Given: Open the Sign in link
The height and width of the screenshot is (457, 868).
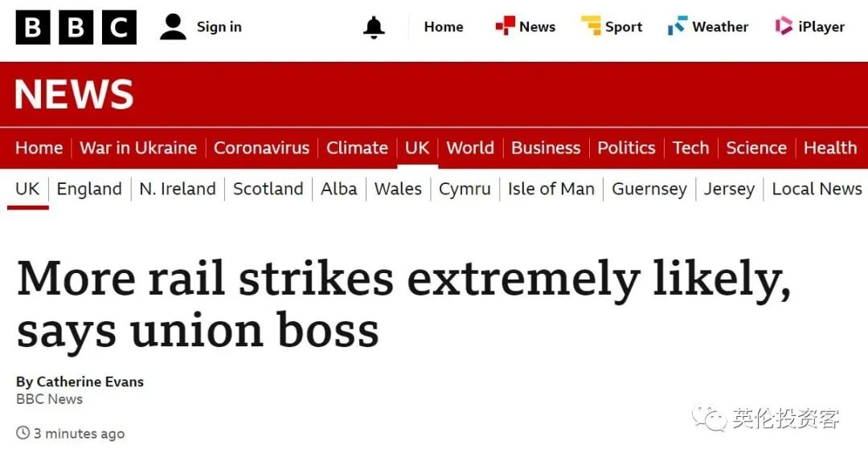Looking at the screenshot, I should tap(219, 27).
